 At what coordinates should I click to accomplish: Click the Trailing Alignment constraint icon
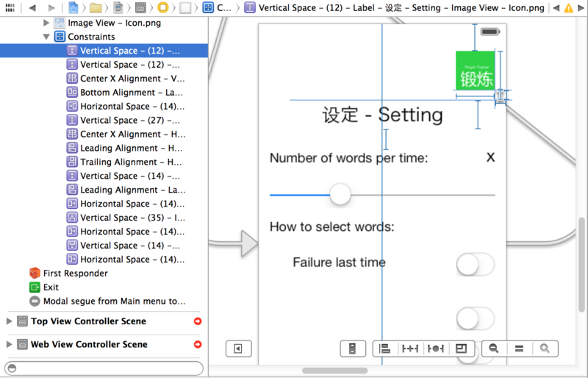click(71, 162)
